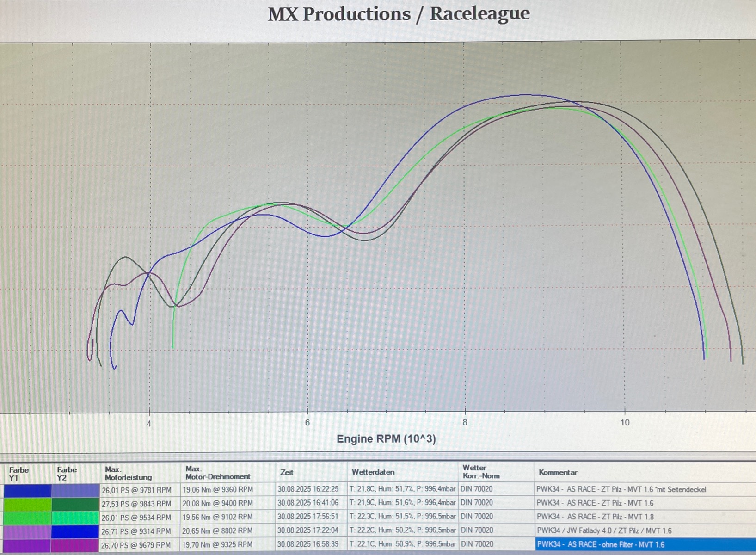
Task: Select the 30.08.2025 17:56:51 time cell
Action: point(308,517)
